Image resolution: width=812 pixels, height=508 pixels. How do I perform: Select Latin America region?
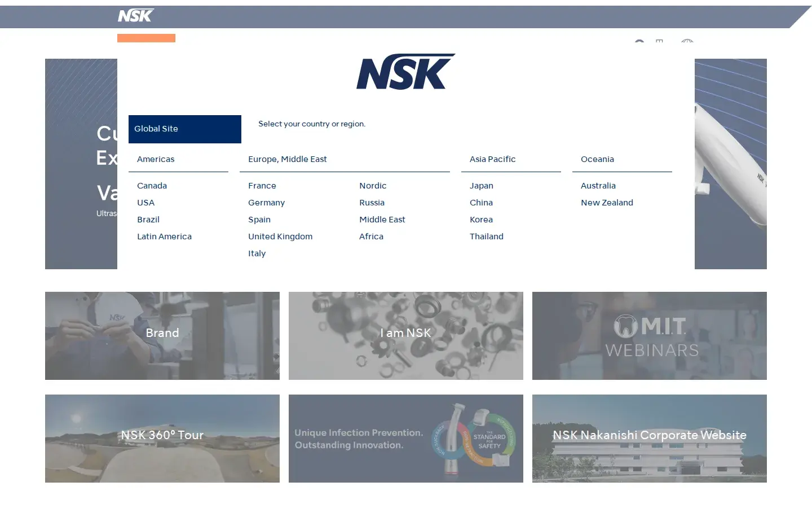[164, 237]
